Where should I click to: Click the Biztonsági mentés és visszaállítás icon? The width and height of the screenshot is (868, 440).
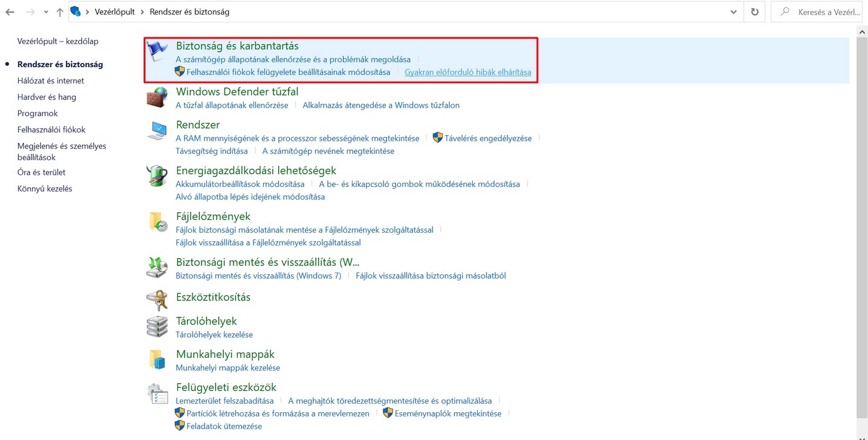tap(157, 268)
